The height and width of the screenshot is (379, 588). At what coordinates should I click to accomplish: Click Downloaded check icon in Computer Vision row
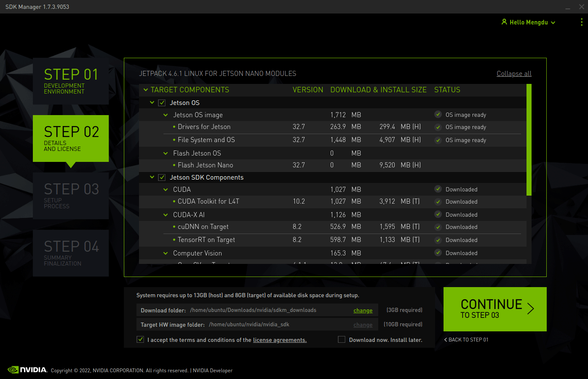tap(438, 253)
